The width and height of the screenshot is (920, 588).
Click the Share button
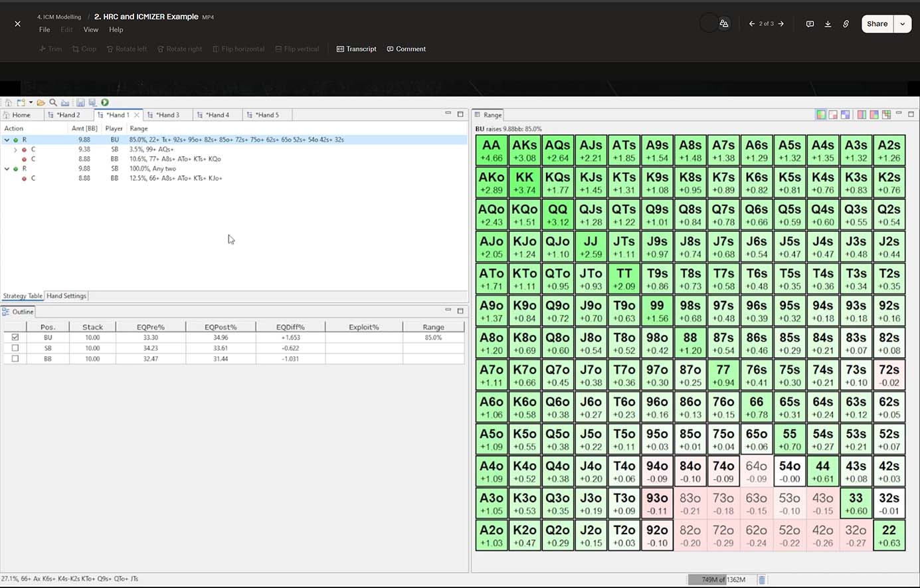click(877, 24)
